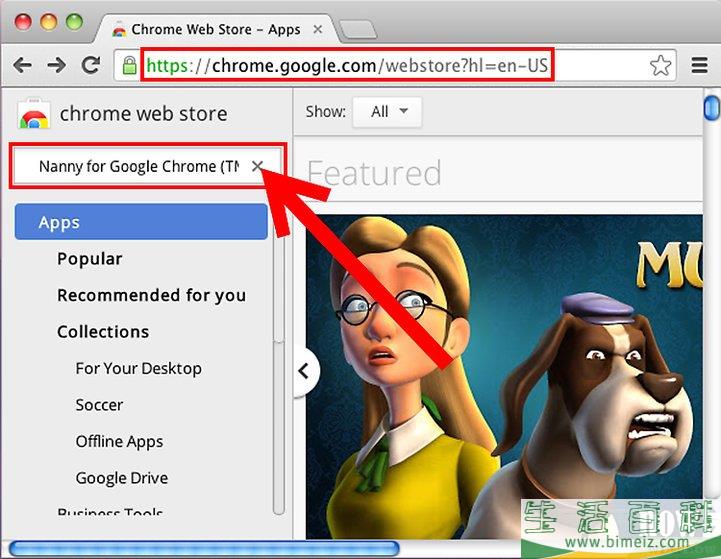Open the Popular apps section
The width and height of the screenshot is (721, 559).
pos(90,259)
